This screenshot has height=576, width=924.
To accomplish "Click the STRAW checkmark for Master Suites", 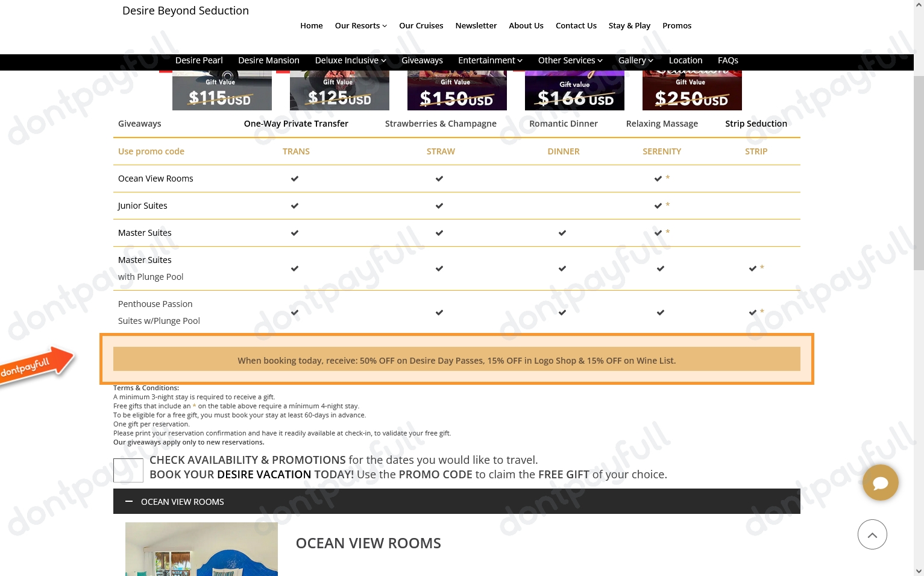I will click(x=439, y=233).
